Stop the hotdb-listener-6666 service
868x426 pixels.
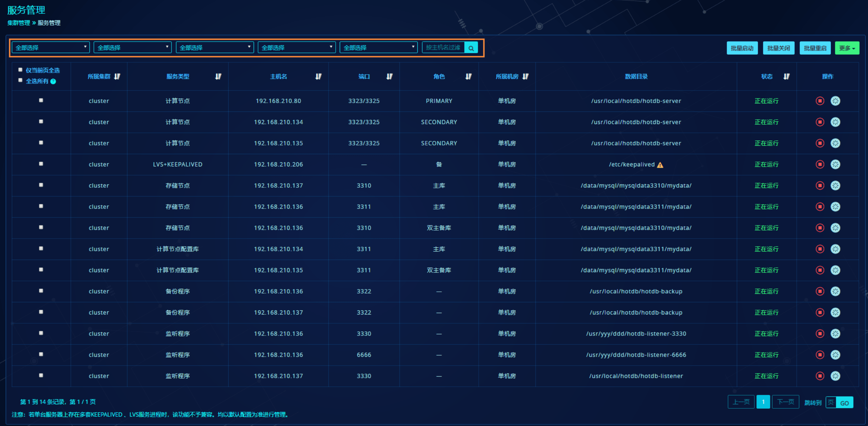[x=820, y=355]
